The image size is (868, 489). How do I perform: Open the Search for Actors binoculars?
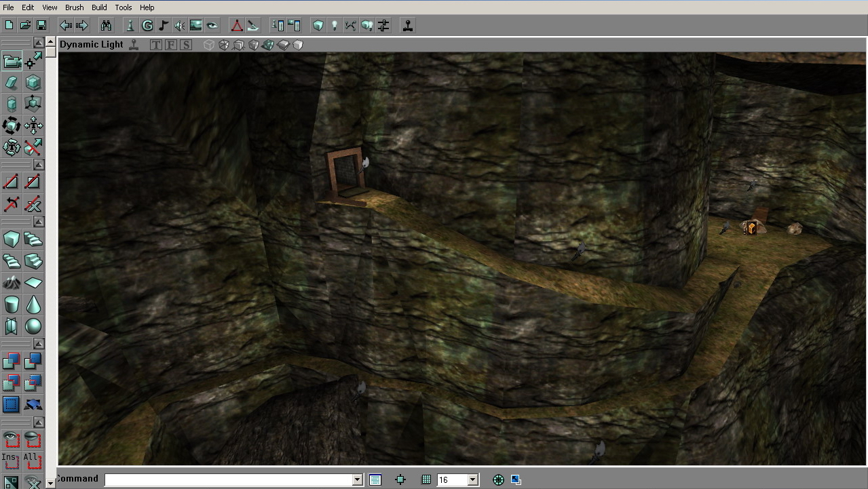[x=107, y=26]
